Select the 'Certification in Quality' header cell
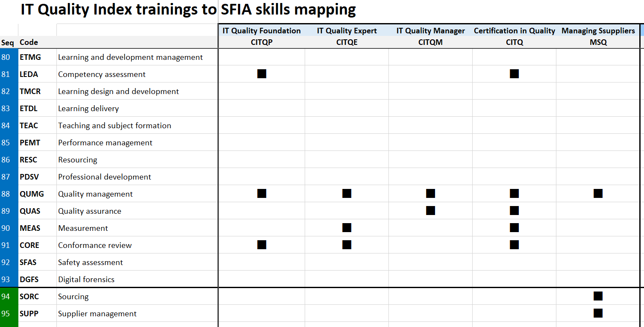Screen dimensions: 644x327 515,31
